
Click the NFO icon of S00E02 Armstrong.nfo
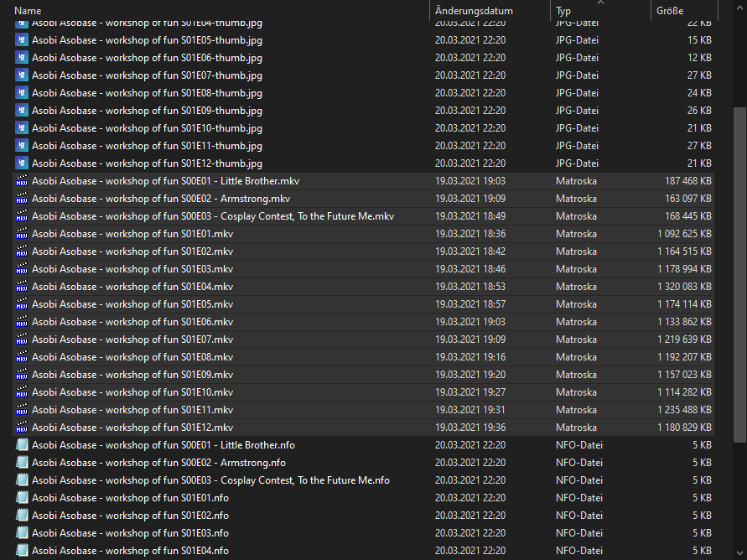pyautogui.click(x=22, y=463)
